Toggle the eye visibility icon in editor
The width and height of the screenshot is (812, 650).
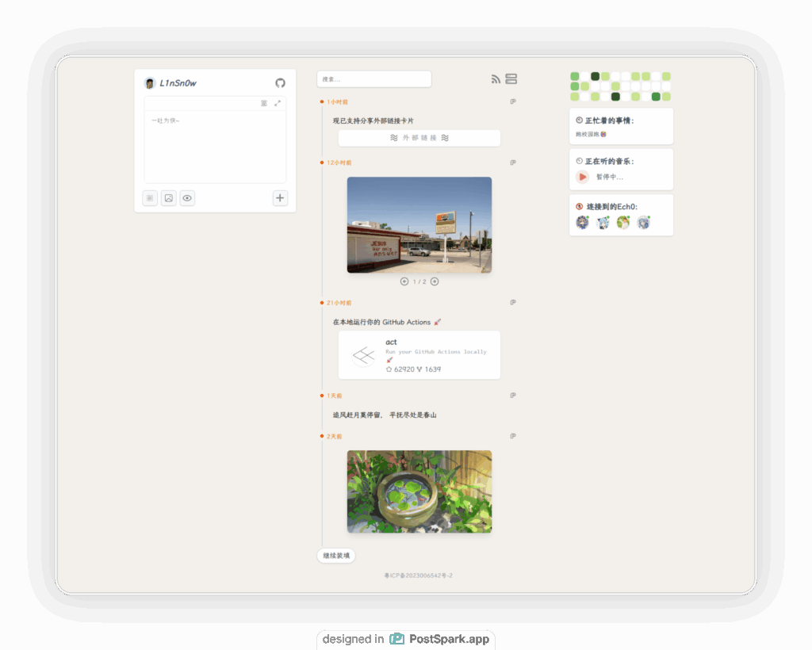click(187, 198)
